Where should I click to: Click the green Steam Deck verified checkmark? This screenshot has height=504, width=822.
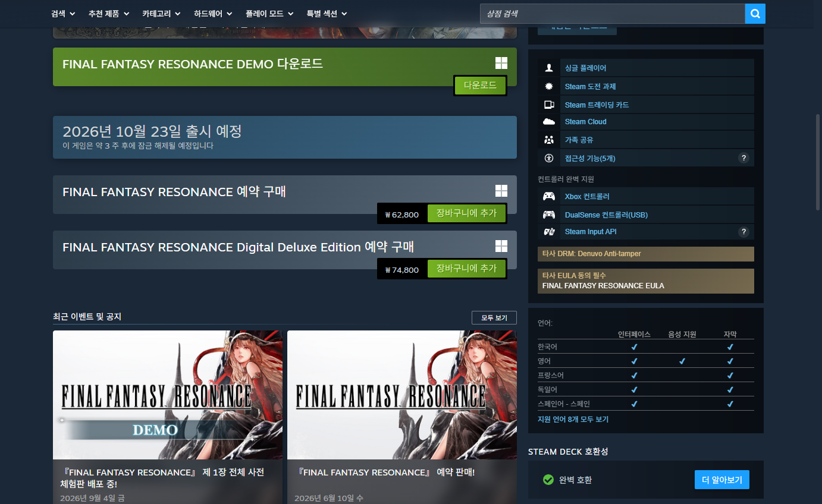548,480
